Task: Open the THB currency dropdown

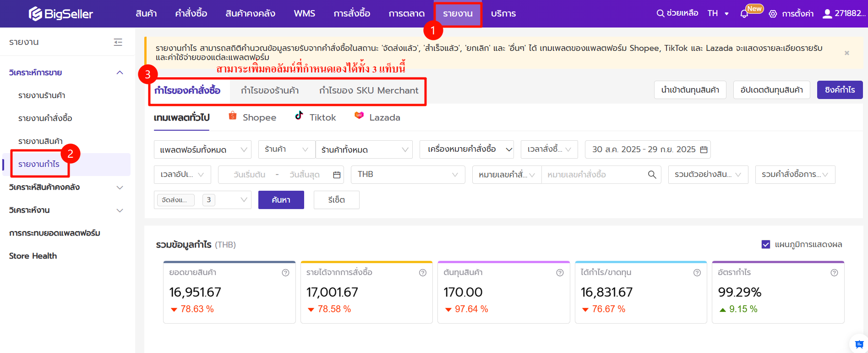Action: tap(408, 175)
